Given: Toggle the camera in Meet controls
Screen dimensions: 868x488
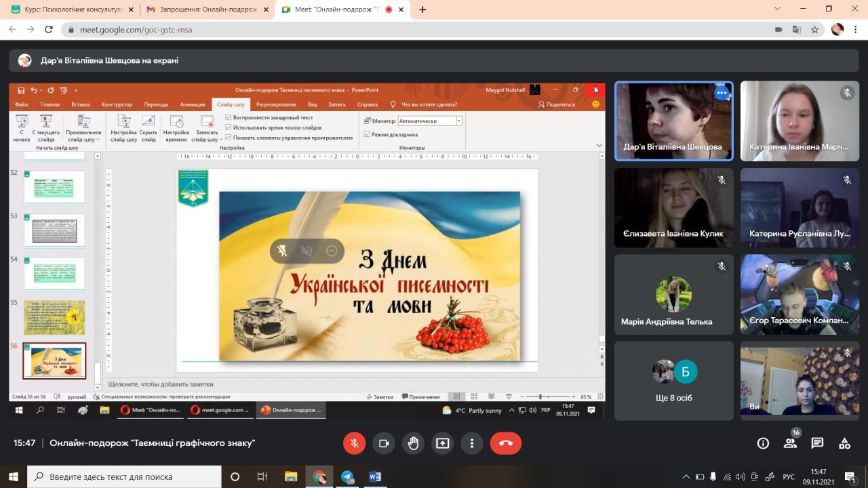Looking at the screenshot, I should pyautogui.click(x=384, y=443).
